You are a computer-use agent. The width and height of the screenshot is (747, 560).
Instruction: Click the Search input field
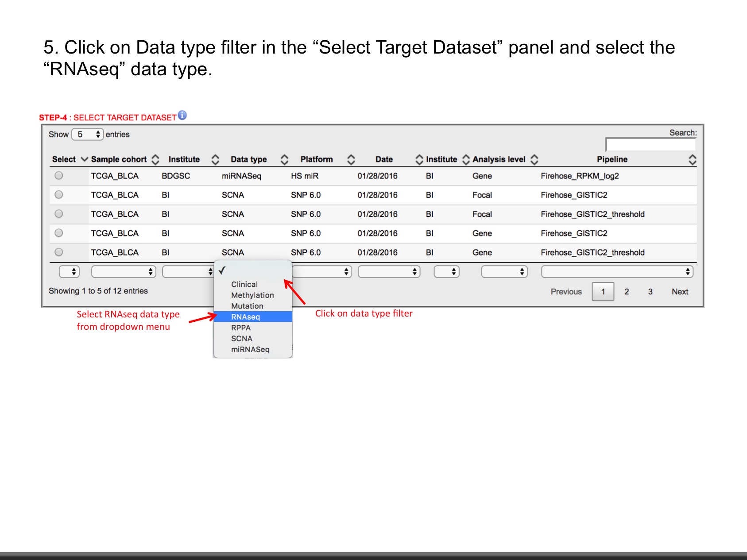[650, 145]
